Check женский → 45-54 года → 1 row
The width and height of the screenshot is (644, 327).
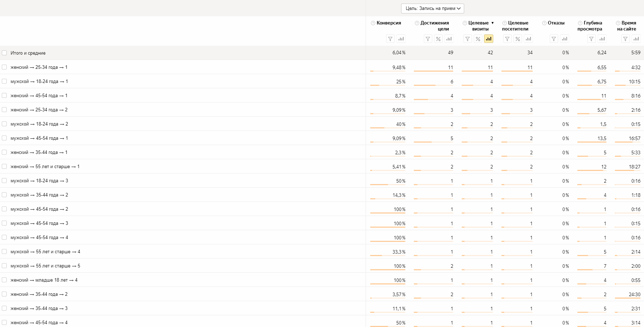(x=4, y=95)
